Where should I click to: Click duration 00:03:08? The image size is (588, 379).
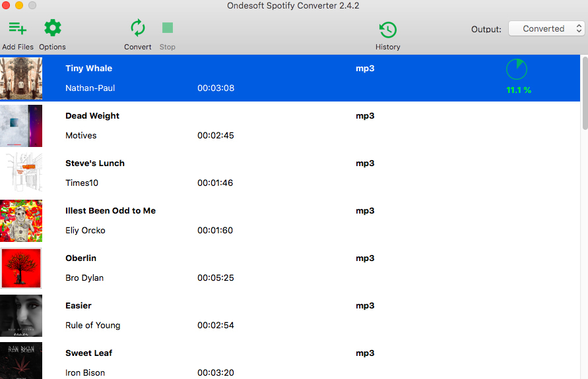216,88
